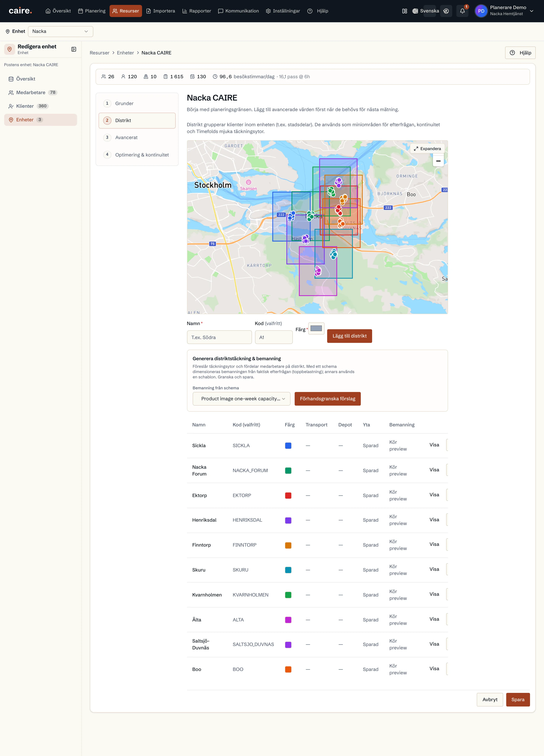Open the Planering menu

point(92,11)
